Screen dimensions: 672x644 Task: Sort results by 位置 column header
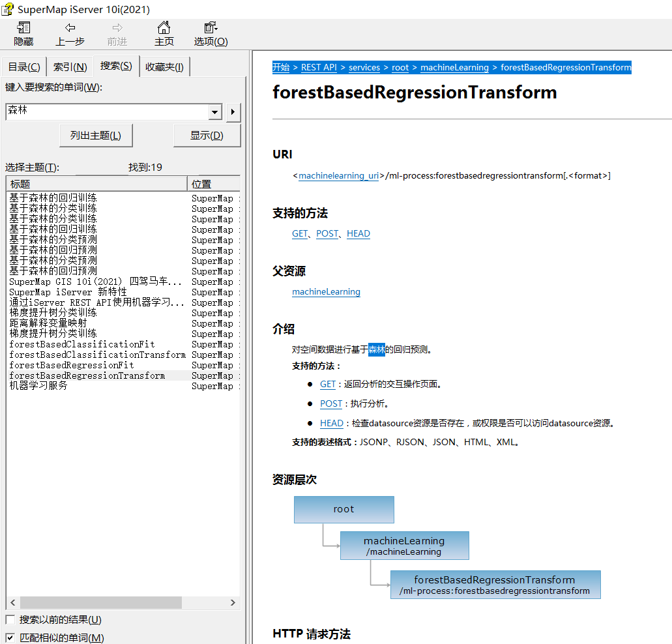pyautogui.click(x=213, y=184)
